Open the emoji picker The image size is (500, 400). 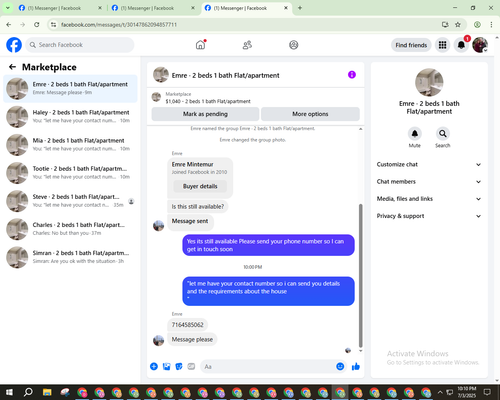click(x=340, y=366)
